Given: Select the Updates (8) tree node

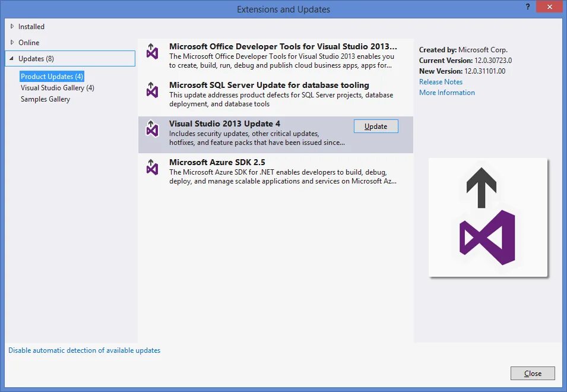Looking at the screenshot, I should click(71, 59).
